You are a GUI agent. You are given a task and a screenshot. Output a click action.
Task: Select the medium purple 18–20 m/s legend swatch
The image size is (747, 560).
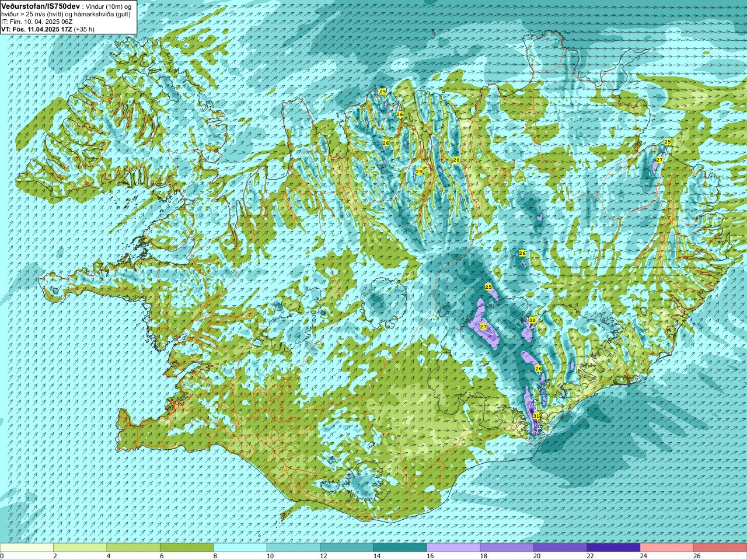coord(507,548)
